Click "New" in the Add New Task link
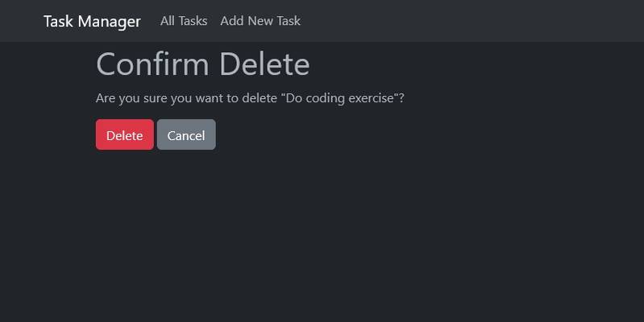The image size is (644, 322). click(x=260, y=21)
